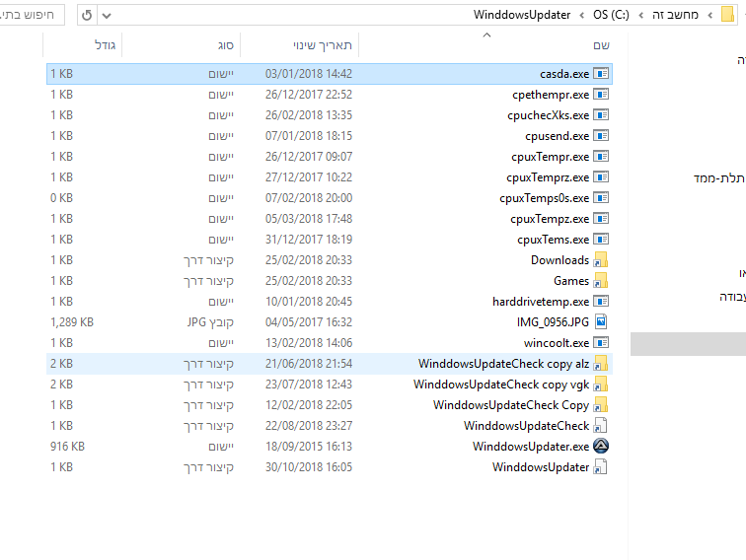
Task: Click the casda.exe file icon
Action: click(601, 74)
